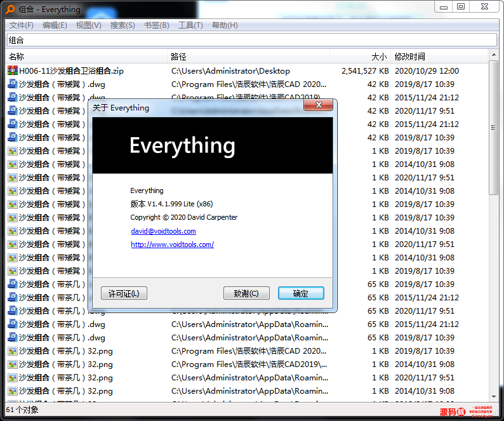
Task: Open the david@voidtools.com email link
Action: 163,231
